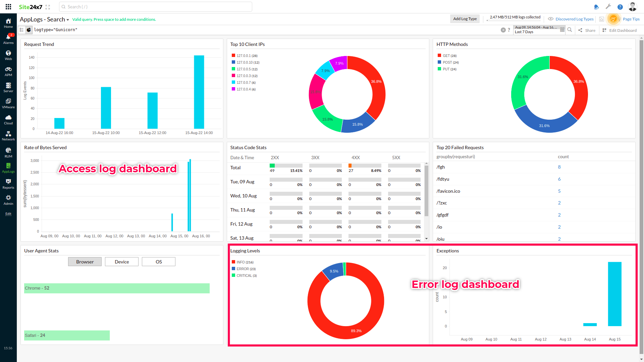This screenshot has width=644, height=362.
Task: Switch user agent stats to OS
Action: click(159, 262)
